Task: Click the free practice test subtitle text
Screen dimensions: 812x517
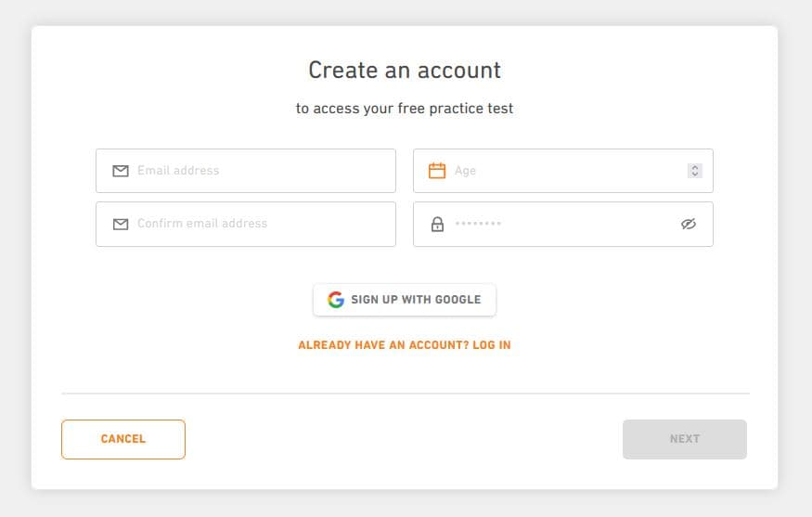Action: click(x=405, y=109)
